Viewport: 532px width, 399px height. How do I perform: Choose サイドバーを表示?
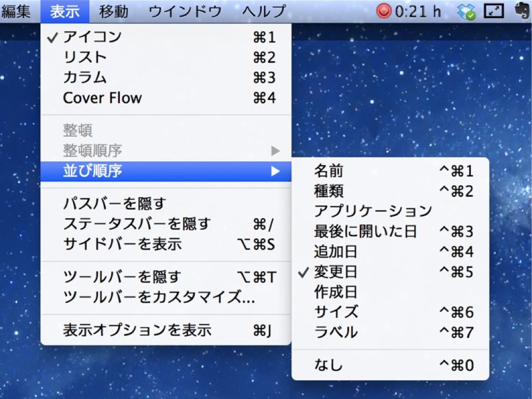click(x=166, y=244)
